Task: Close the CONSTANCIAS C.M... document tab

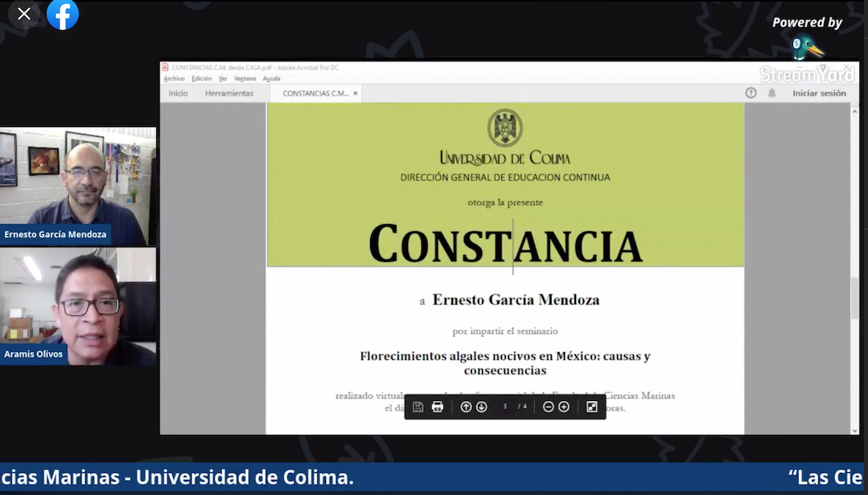Action: (355, 93)
